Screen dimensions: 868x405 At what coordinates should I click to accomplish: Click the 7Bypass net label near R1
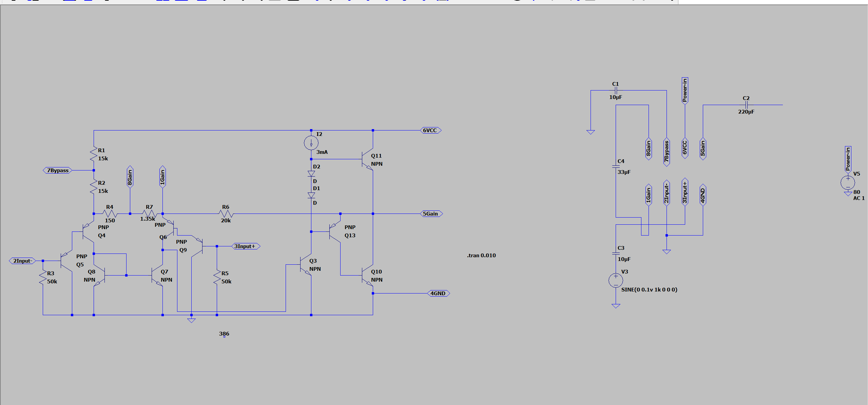tap(57, 170)
